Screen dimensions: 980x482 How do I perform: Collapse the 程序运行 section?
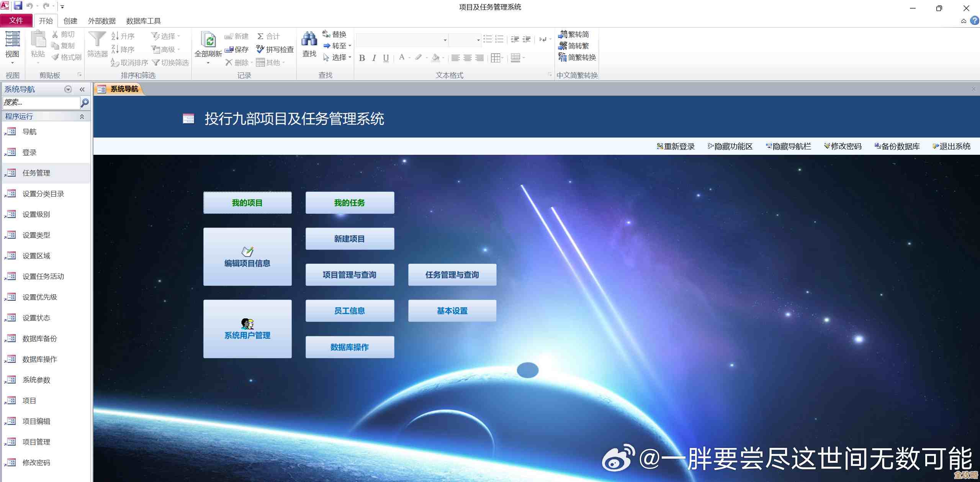click(x=82, y=116)
